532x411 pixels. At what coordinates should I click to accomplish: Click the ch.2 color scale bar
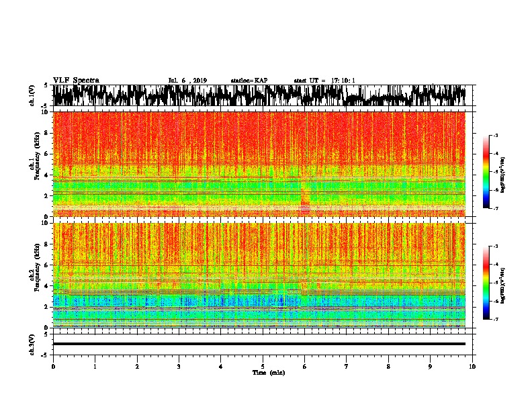[486, 283]
